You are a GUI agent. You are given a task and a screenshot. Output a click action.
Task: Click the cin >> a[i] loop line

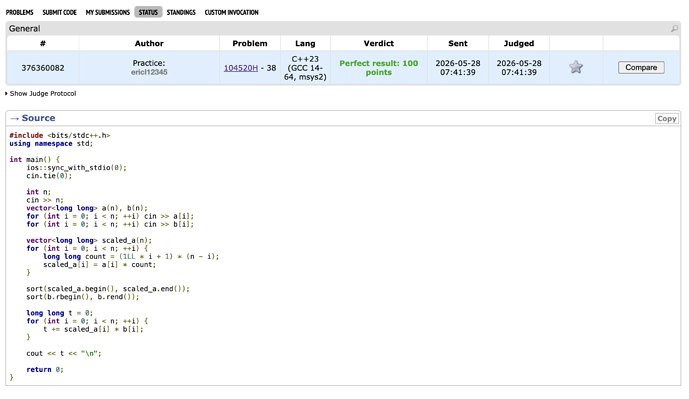pos(110,216)
